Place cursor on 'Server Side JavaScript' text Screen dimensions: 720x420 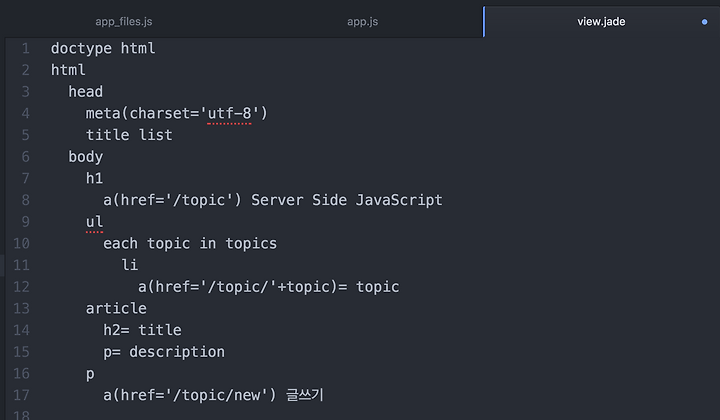(347, 200)
